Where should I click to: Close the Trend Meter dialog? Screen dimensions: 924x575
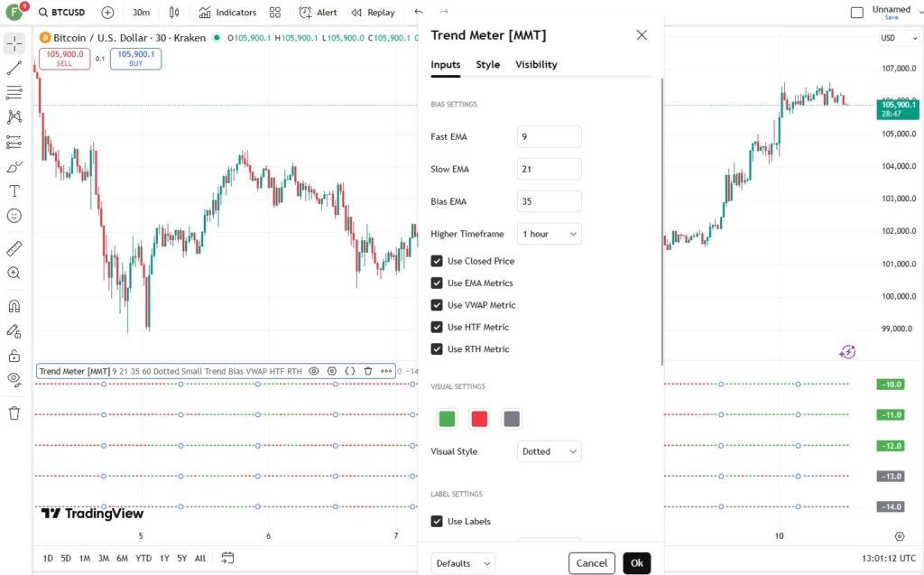(642, 35)
